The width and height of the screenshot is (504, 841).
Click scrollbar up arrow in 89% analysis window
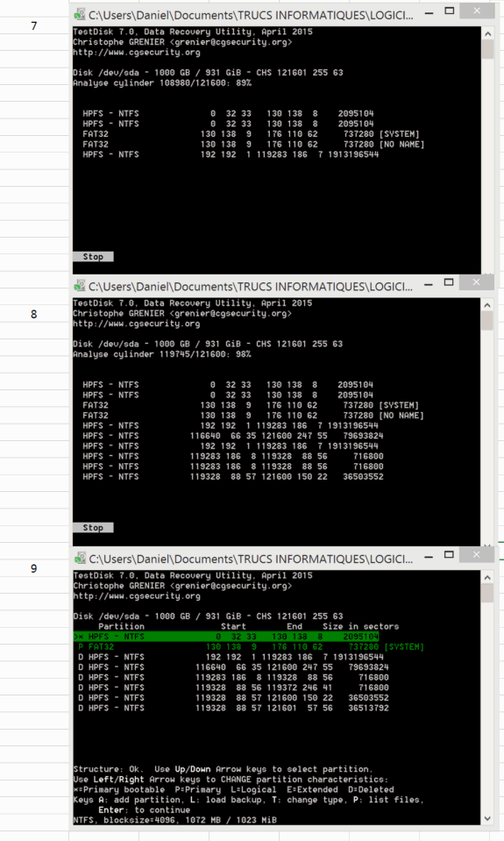[487, 34]
